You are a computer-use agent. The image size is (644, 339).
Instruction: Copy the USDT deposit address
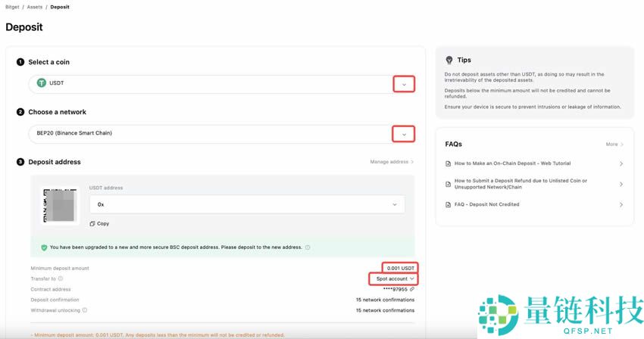99,224
